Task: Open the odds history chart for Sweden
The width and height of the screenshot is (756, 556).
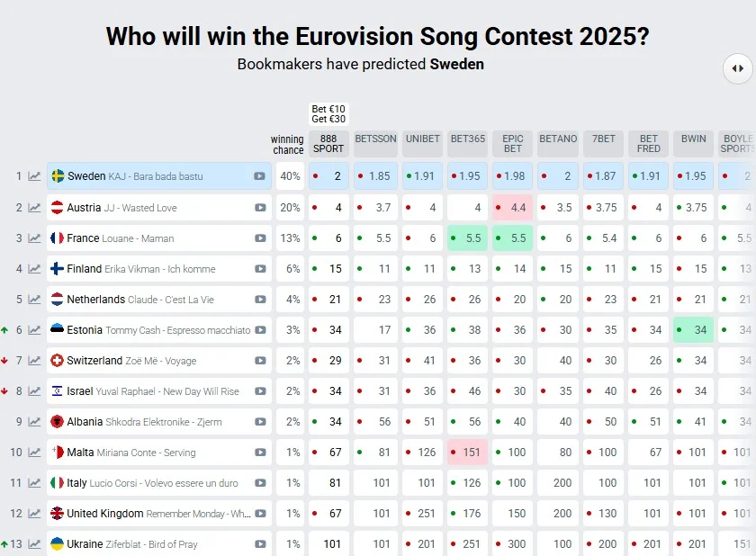Action: [34, 176]
